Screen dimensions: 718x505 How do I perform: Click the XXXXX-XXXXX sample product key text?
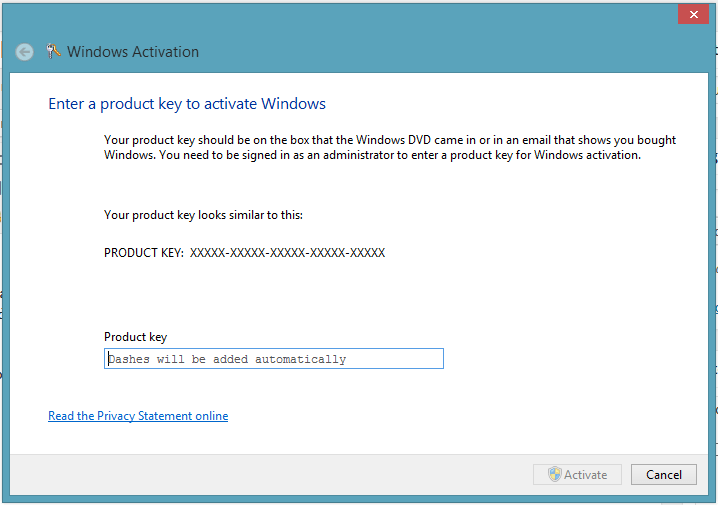(x=288, y=253)
